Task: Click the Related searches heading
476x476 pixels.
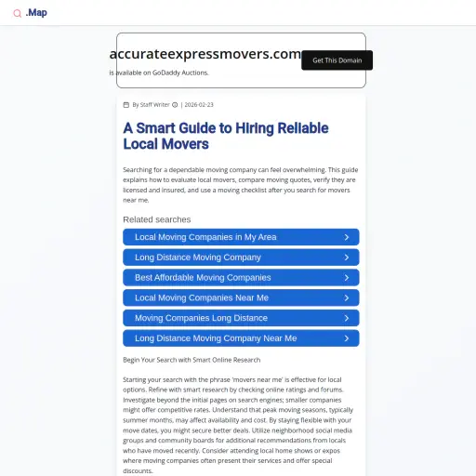Action: click(157, 219)
